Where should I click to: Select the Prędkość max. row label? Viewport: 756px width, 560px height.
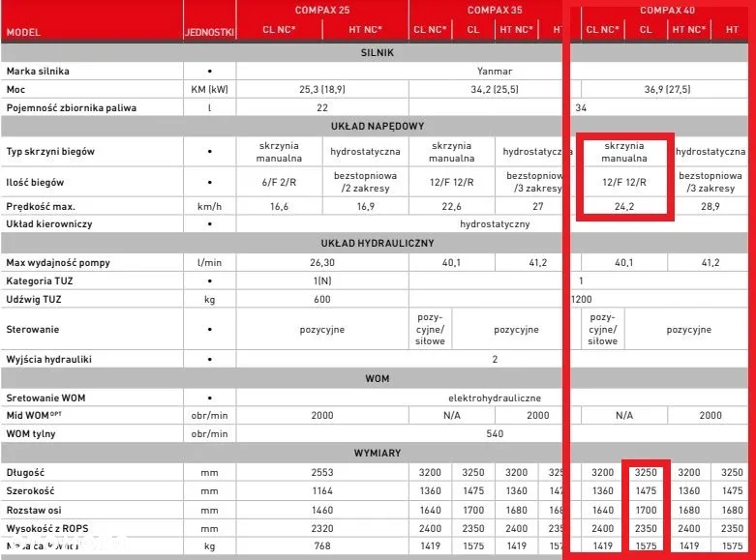41,206
